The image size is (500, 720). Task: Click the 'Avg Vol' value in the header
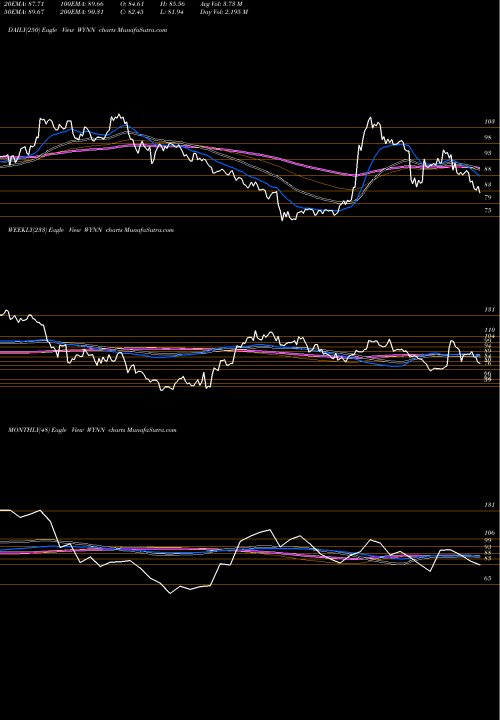tap(220, 4)
